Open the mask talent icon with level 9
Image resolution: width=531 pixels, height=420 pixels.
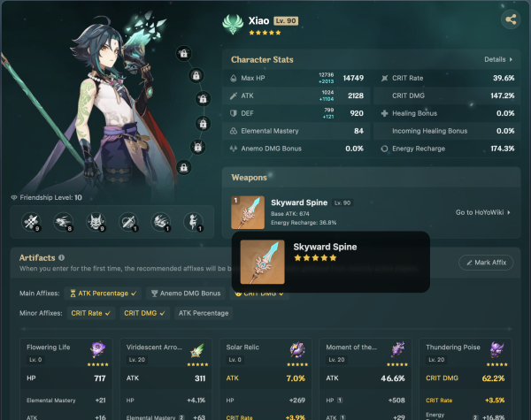point(96,222)
